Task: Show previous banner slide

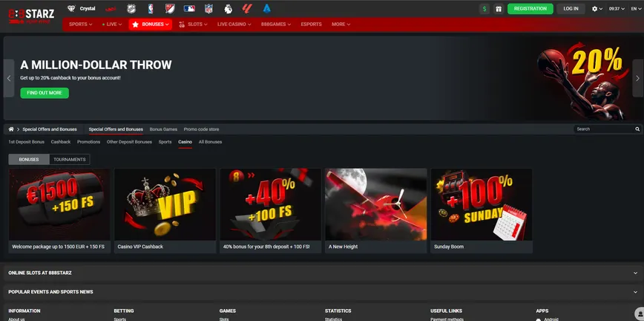Action: coord(9,78)
